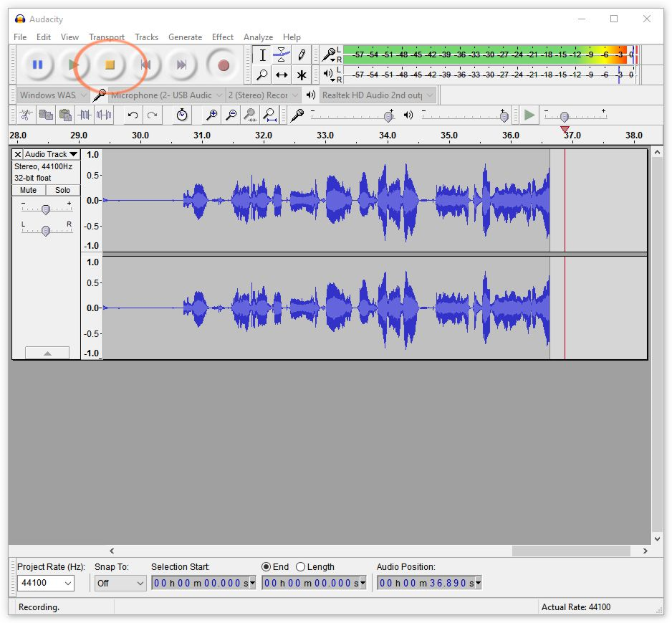The width and height of the screenshot is (672, 623).
Task: Click the track pan L/R slider handle
Action: 45,231
